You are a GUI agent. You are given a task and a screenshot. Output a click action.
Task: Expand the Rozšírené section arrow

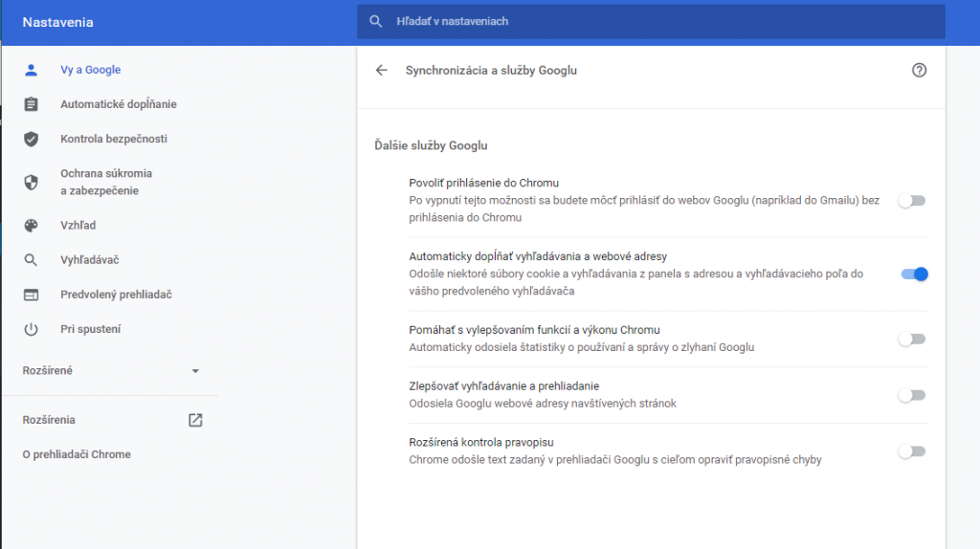195,371
